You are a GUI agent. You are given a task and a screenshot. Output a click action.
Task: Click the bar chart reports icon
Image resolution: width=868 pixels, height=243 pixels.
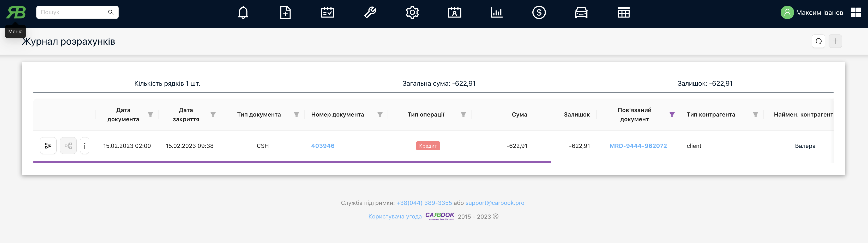point(497,13)
